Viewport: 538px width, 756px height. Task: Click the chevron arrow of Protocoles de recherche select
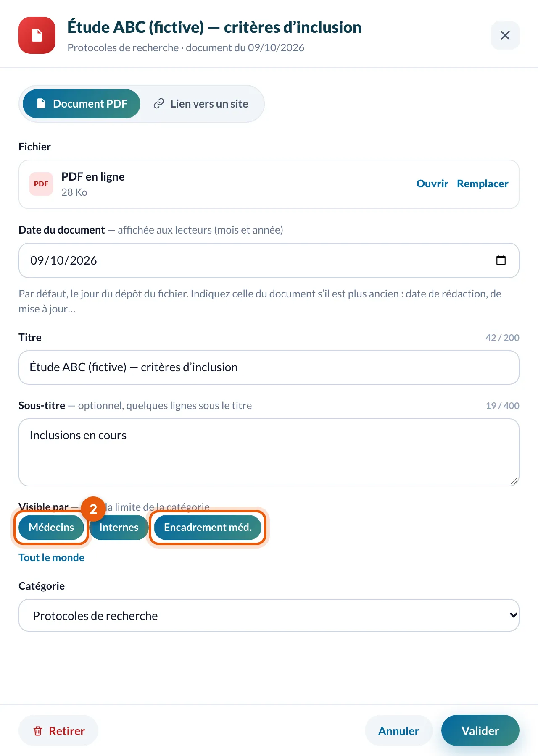[513, 615]
